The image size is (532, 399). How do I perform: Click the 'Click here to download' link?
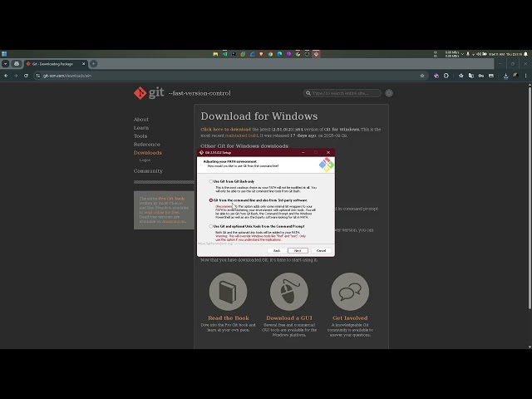click(225, 130)
